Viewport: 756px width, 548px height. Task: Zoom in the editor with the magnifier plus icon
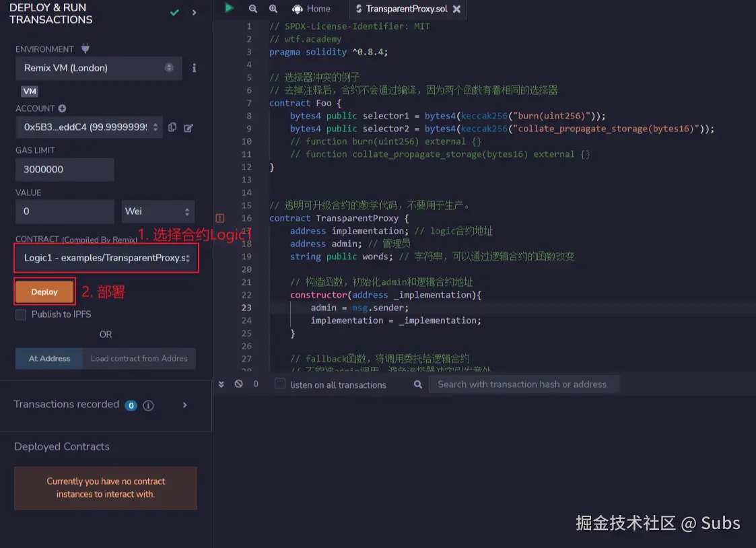click(x=273, y=9)
